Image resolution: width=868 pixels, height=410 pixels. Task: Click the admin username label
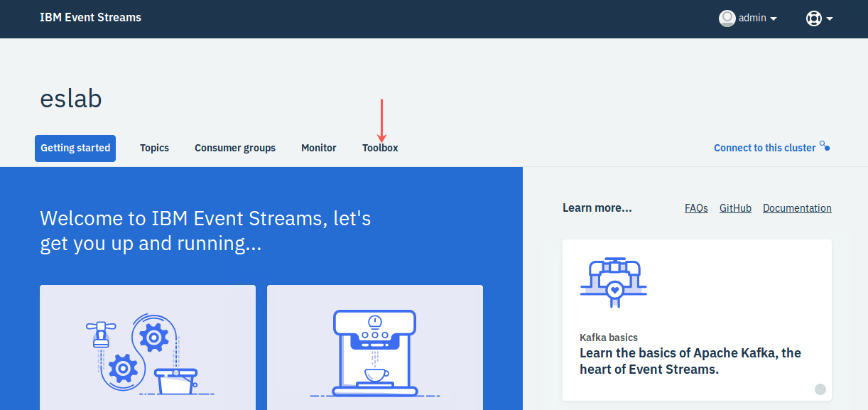point(752,18)
